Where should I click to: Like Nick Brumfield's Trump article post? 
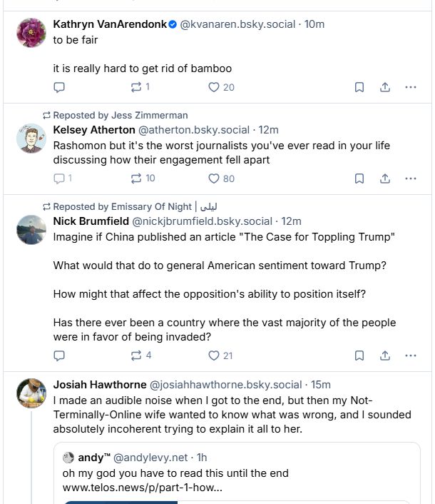213,356
